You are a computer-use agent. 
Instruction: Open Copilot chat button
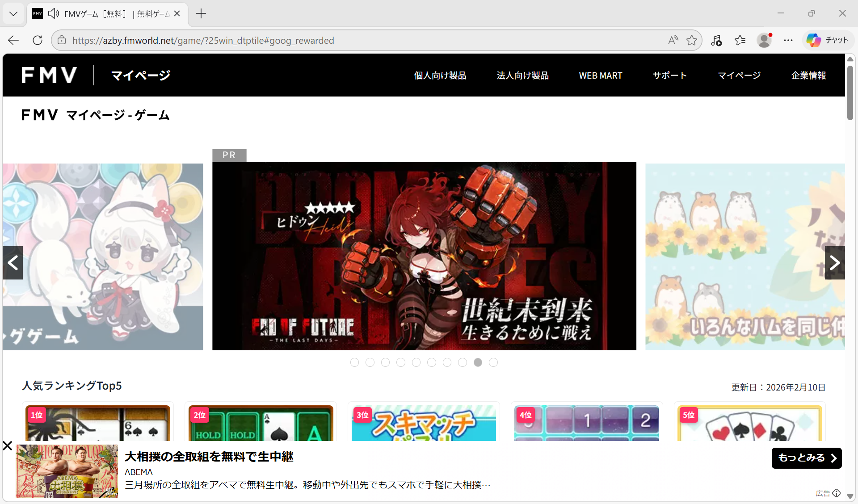click(x=828, y=40)
